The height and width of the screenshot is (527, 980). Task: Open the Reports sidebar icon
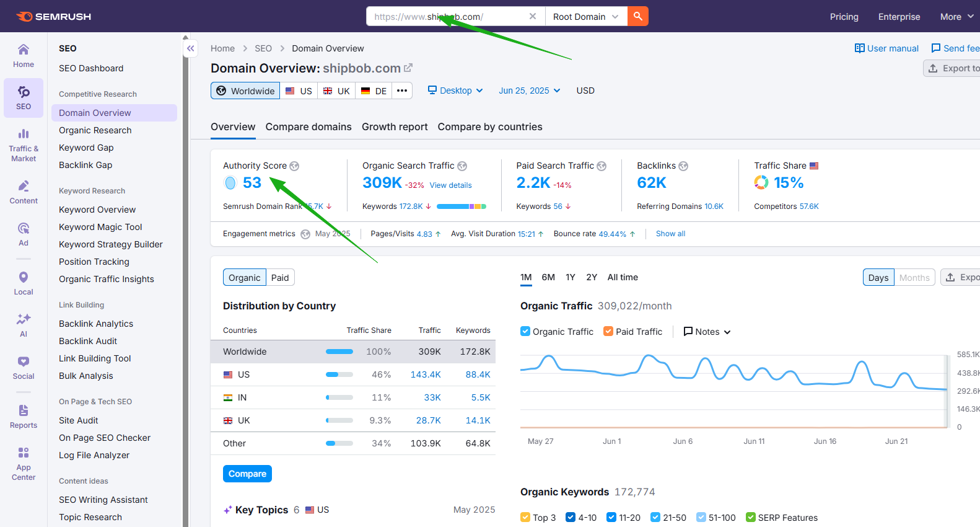pos(24,417)
